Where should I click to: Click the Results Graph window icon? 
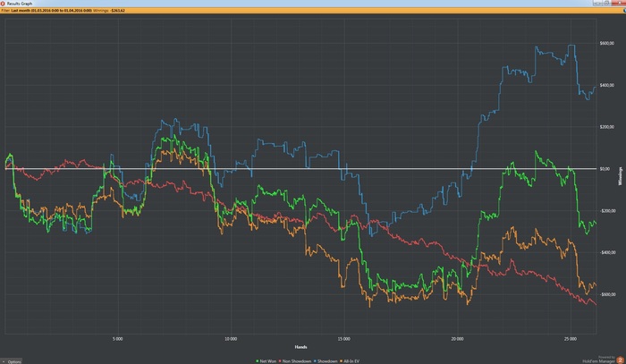pos(4,4)
